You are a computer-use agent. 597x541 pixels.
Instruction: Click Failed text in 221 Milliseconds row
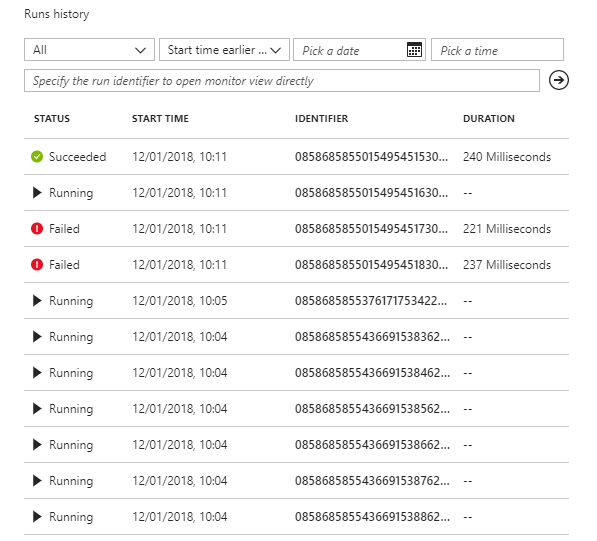point(64,228)
